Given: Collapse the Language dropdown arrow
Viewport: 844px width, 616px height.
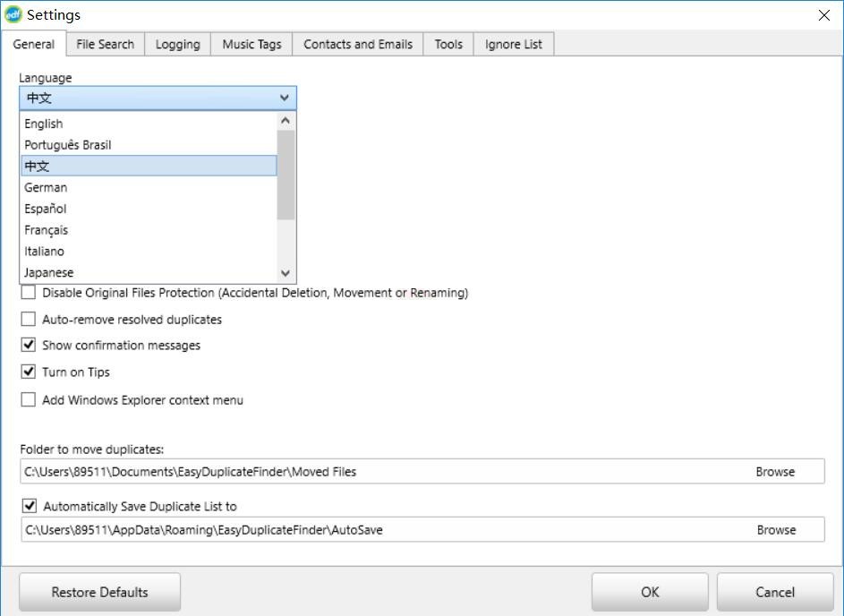Looking at the screenshot, I should (x=285, y=98).
